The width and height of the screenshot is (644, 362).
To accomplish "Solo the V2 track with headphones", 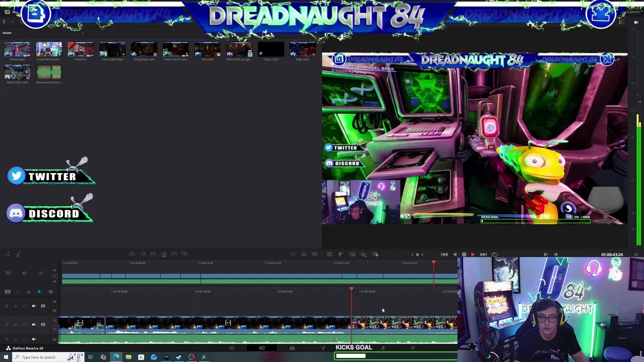I will (25, 306).
